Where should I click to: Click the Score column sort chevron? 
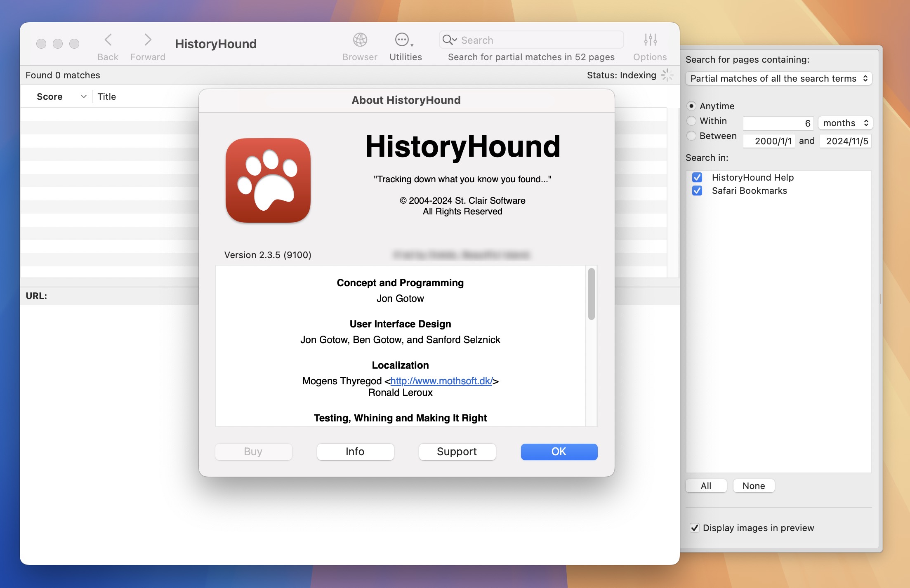point(84,96)
